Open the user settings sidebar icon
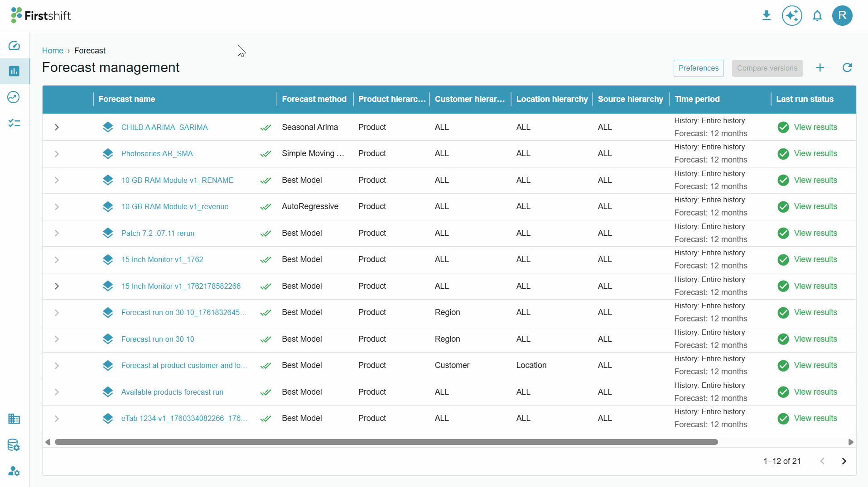 (x=14, y=471)
